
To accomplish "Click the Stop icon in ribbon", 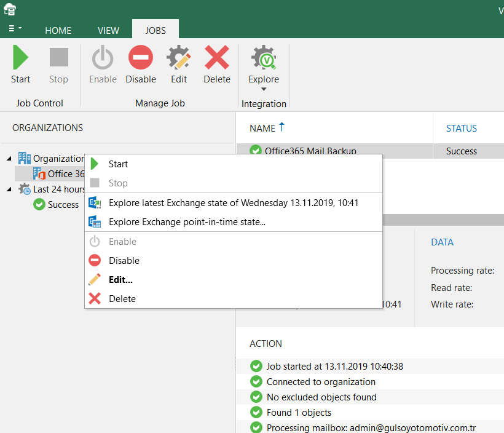I will pyautogui.click(x=58, y=58).
